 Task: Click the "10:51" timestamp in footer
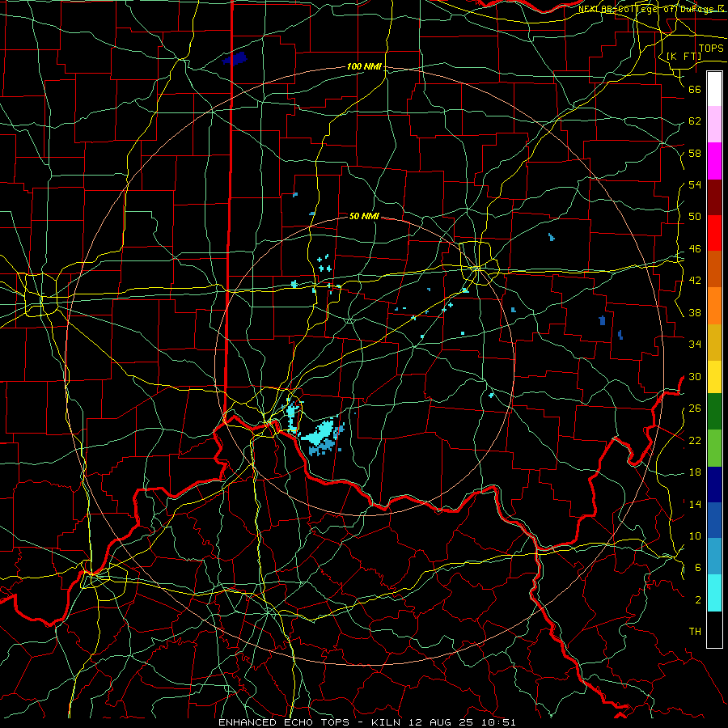click(x=500, y=722)
